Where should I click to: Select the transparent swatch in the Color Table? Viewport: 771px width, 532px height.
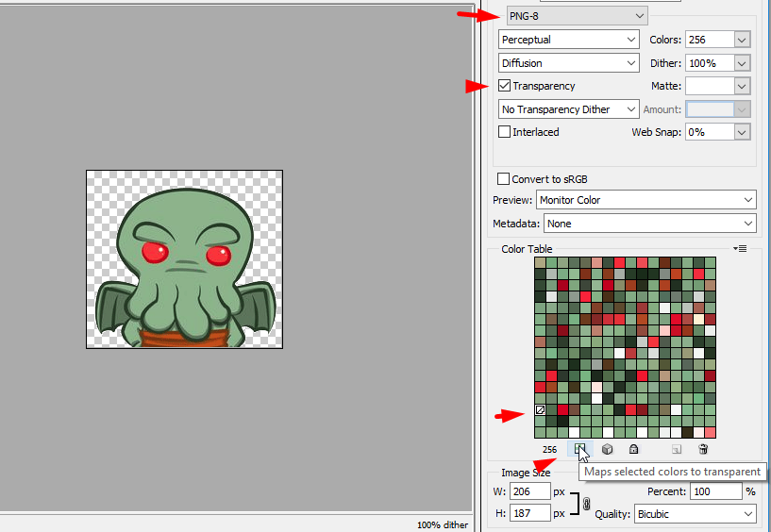point(541,410)
